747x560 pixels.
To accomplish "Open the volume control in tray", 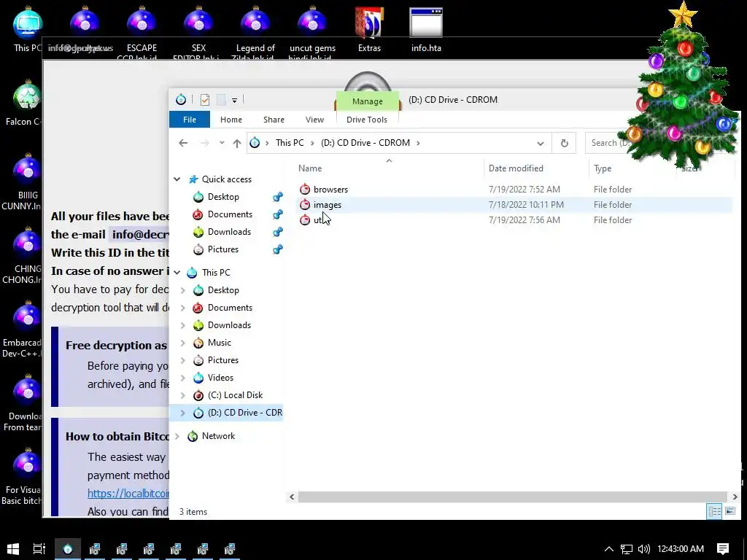I will click(643, 548).
